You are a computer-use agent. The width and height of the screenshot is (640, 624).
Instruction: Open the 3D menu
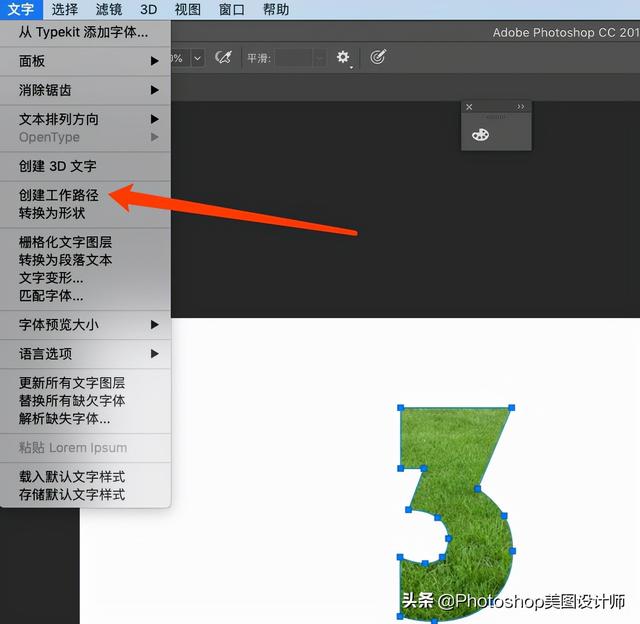[149, 9]
